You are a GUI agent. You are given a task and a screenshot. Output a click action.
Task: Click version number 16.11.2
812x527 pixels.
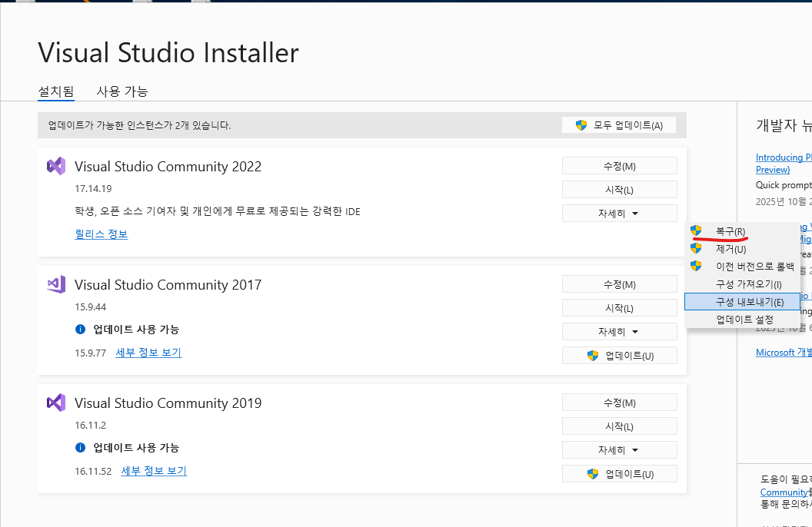pos(90,425)
